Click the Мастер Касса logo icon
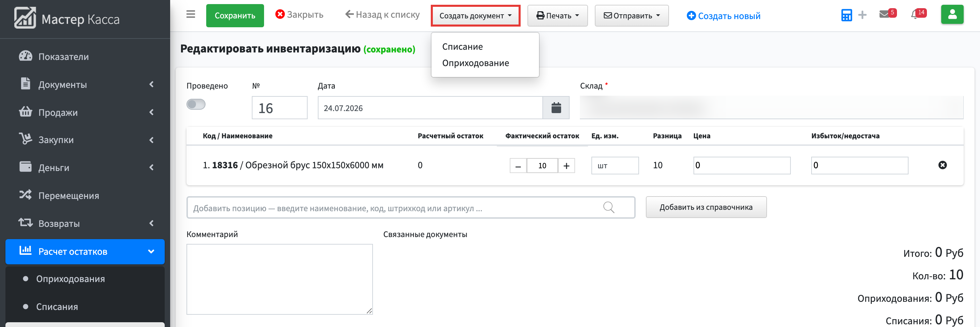Image resolution: width=980 pixels, height=327 pixels. click(25, 18)
